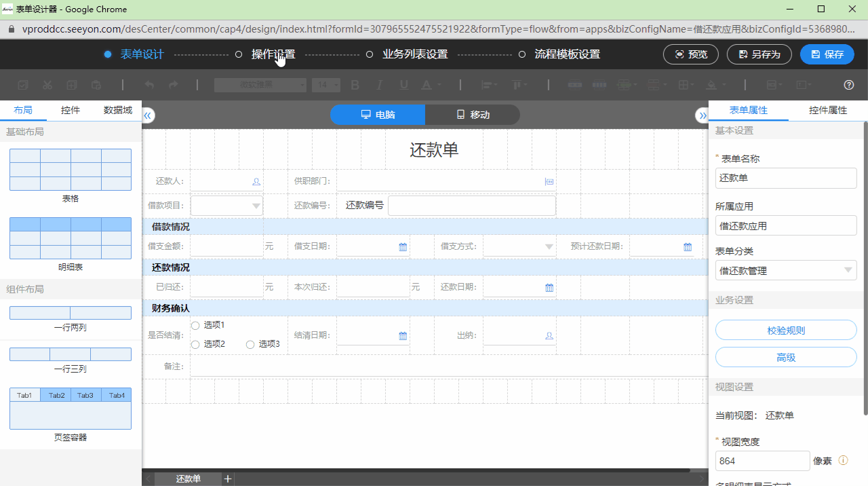Click the 另存为 save-as button
The width and height of the screenshot is (868, 486).
tap(759, 54)
